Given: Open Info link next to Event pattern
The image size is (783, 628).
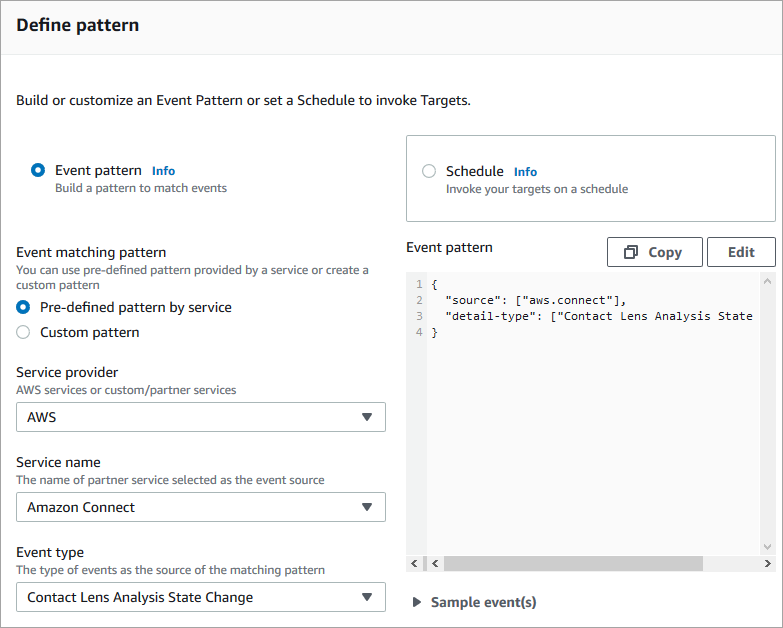Looking at the screenshot, I should (163, 171).
